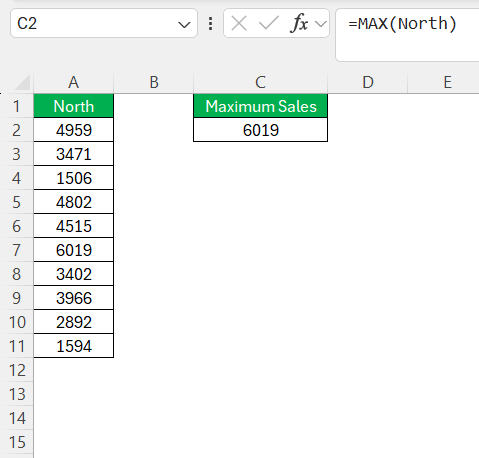479x458 pixels.
Task: Select row 6 header
Action: 17,226
